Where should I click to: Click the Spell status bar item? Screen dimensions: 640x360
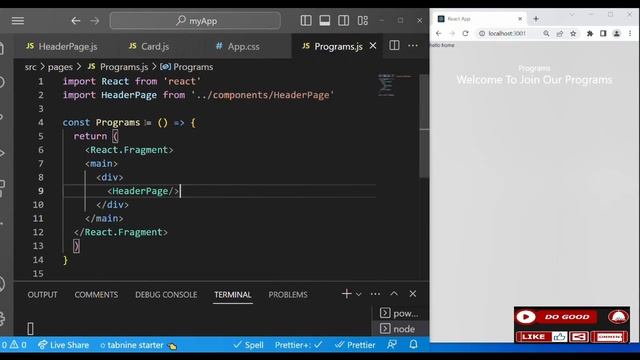tap(248, 345)
